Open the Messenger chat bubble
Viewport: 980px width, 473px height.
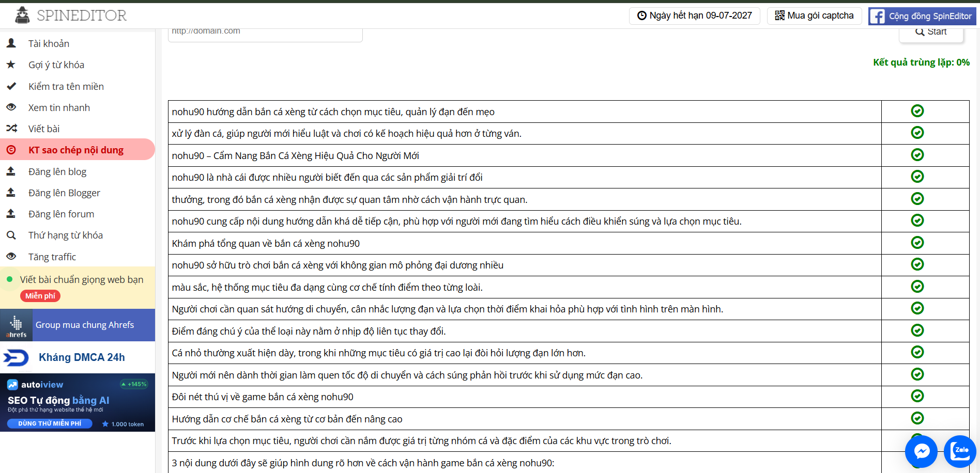pyautogui.click(x=921, y=451)
